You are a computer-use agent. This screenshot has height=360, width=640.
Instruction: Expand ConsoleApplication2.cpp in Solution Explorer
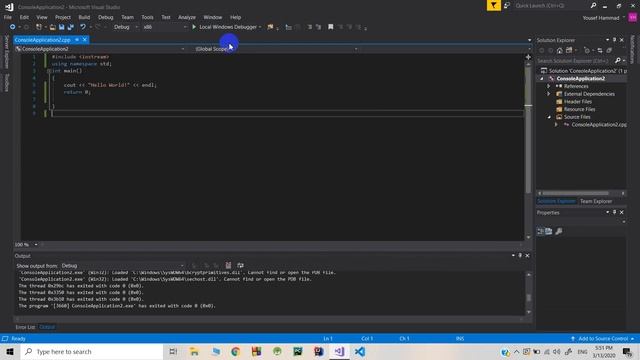click(556, 125)
